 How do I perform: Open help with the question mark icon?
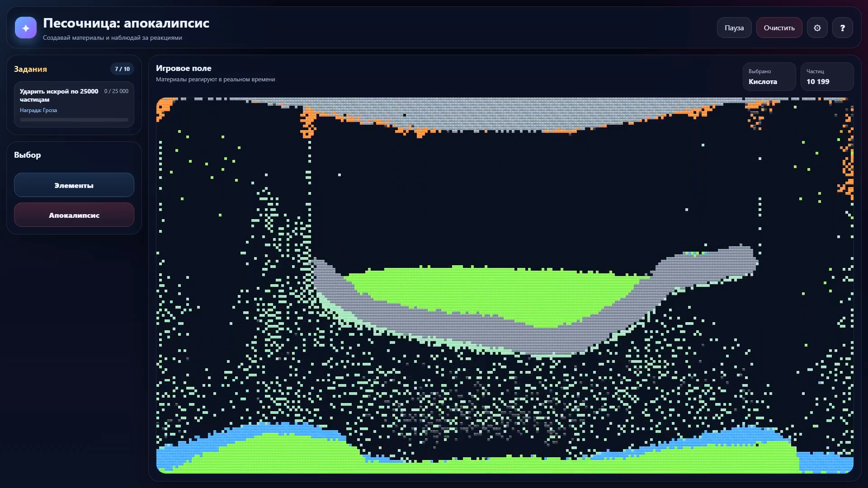pos(842,28)
